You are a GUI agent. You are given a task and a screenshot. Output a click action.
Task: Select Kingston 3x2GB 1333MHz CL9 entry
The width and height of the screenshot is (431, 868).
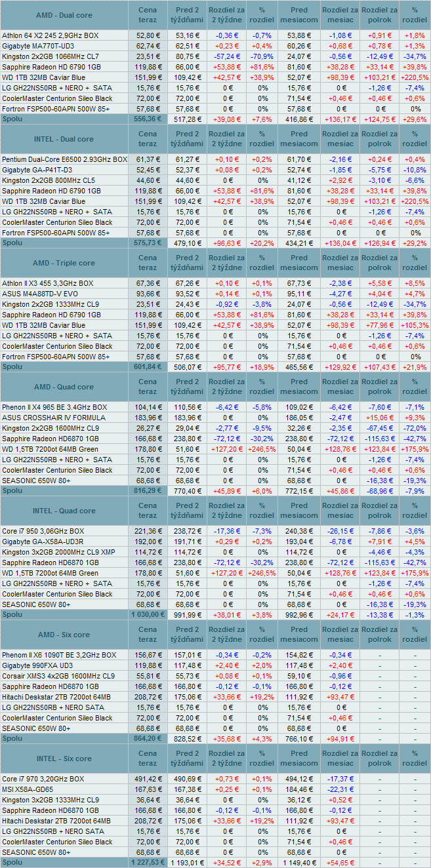click(x=51, y=800)
